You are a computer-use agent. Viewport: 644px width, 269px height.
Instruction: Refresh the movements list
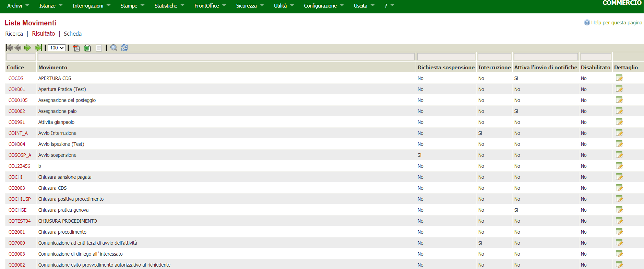(124, 48)
